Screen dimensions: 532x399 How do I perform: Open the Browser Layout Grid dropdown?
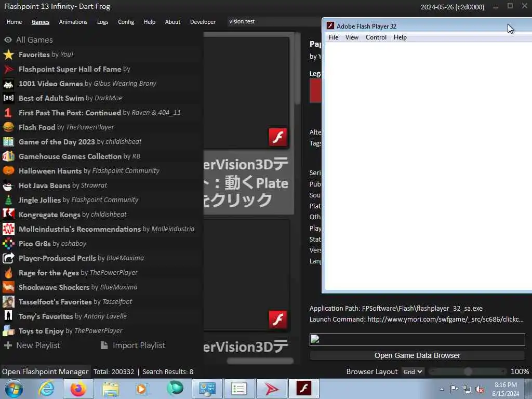[x=413, y=372]
